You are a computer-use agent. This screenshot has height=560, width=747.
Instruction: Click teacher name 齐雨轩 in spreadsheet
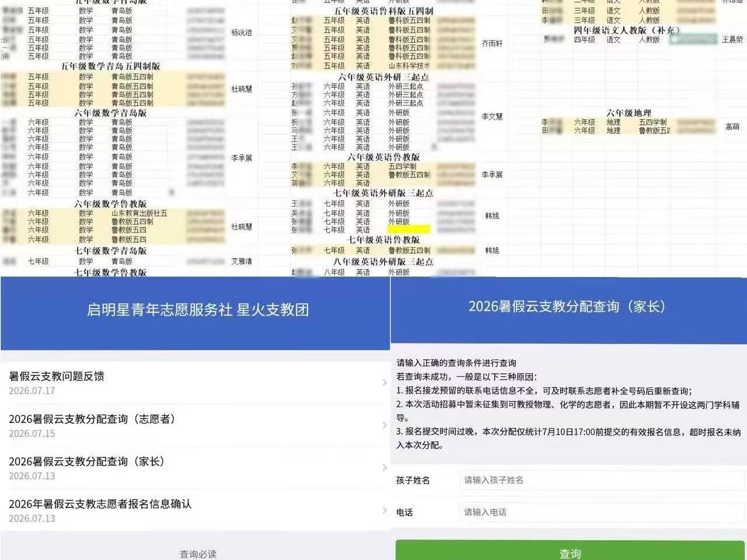pyautogui.click(x=492, y=43)
